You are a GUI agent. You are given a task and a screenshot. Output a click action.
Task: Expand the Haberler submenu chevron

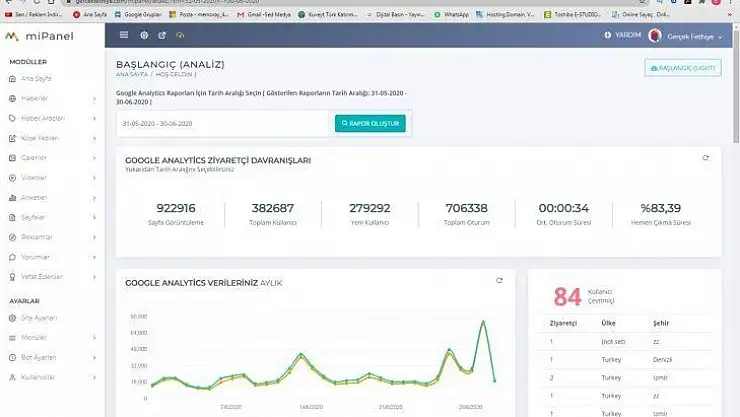click(94, 99)
